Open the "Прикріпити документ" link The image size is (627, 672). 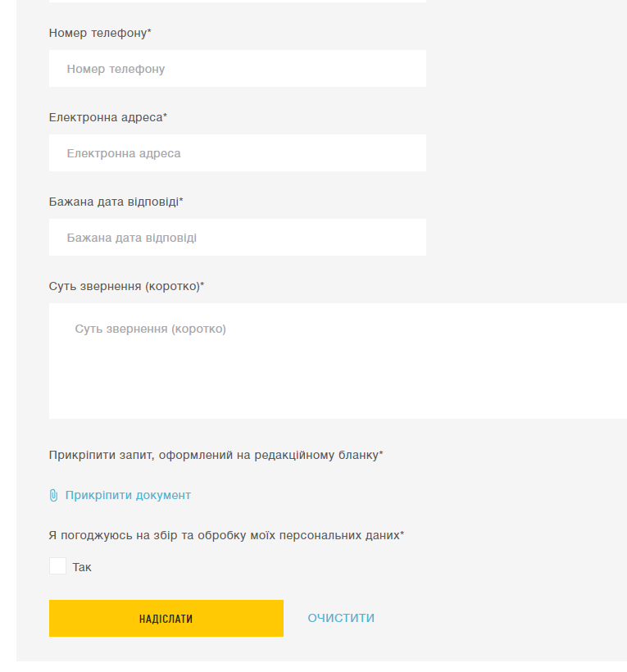(x=128, y=495)
